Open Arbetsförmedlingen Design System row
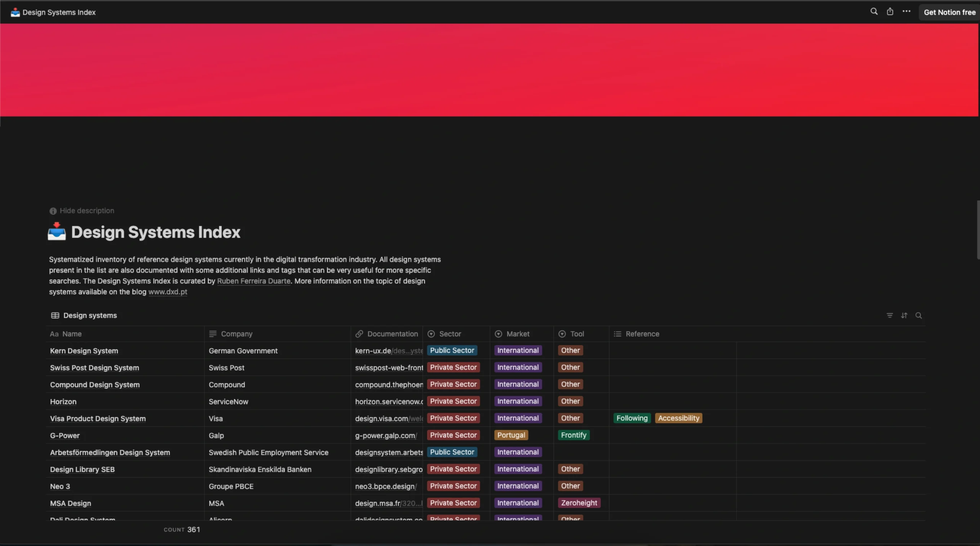This screenshot has height=546, width=980. (110, 452)
